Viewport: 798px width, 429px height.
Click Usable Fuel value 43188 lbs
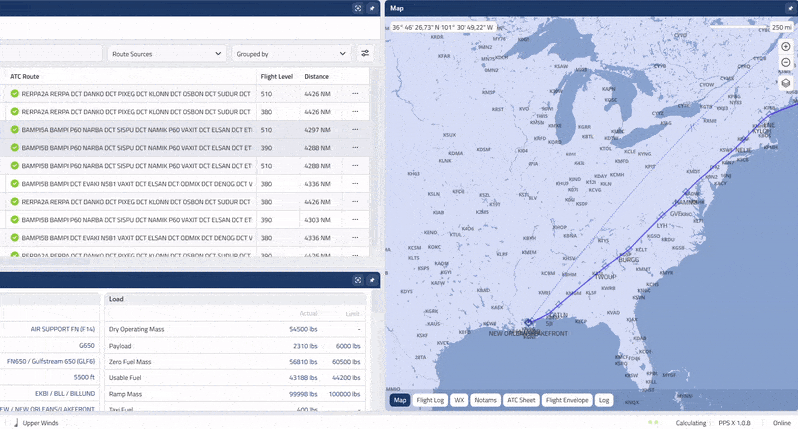tap(303, 378)
